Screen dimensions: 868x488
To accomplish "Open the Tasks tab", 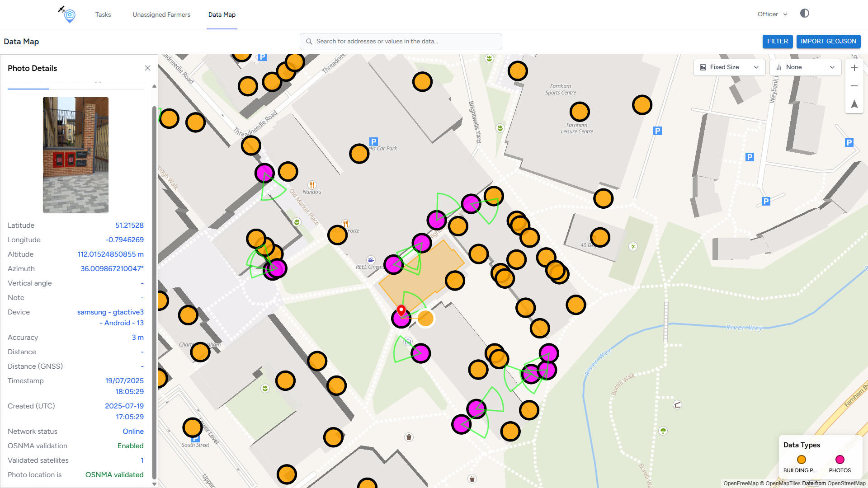I will 103,14.
